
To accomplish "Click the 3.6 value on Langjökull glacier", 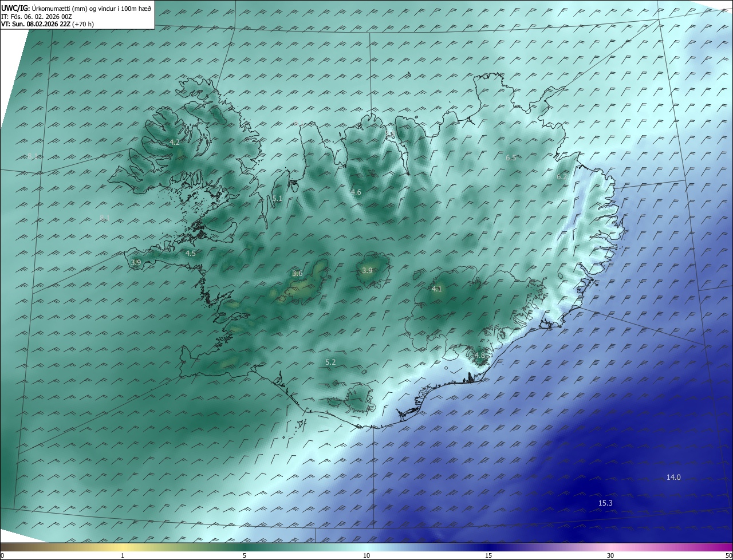I will coord(297,274).
